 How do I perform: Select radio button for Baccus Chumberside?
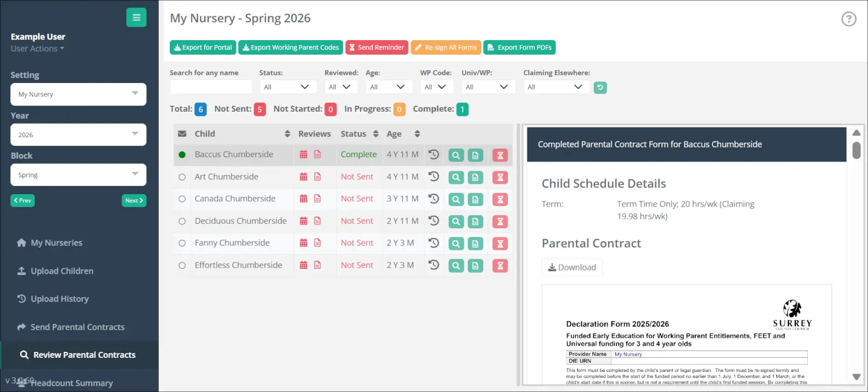pyautogui.click(x=182, y=155)
